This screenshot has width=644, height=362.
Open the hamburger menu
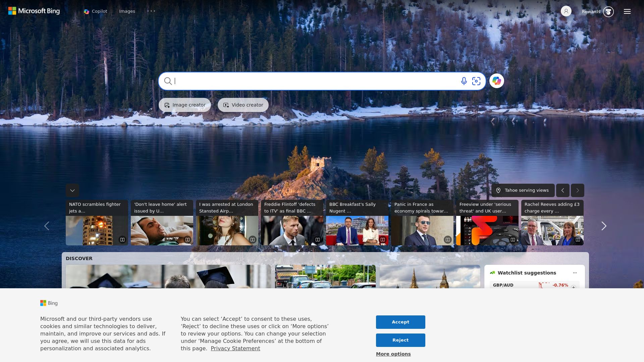[x=627, y=11]
